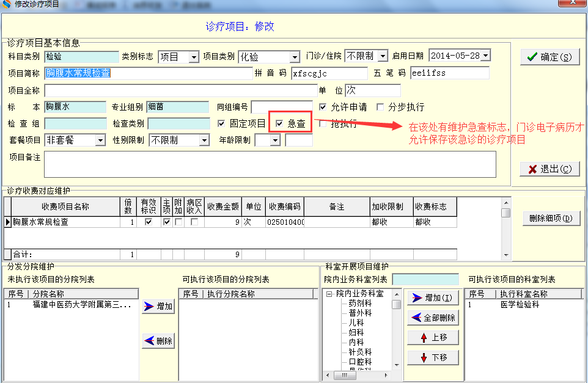Open the 性别限制 dropdown
588x383 pixels.
click(204, 140)
